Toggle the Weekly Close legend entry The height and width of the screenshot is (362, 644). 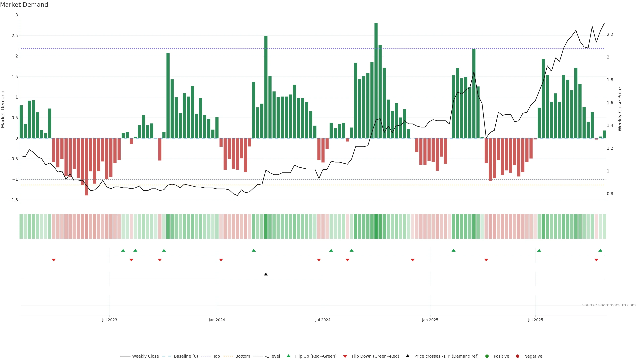145,356
